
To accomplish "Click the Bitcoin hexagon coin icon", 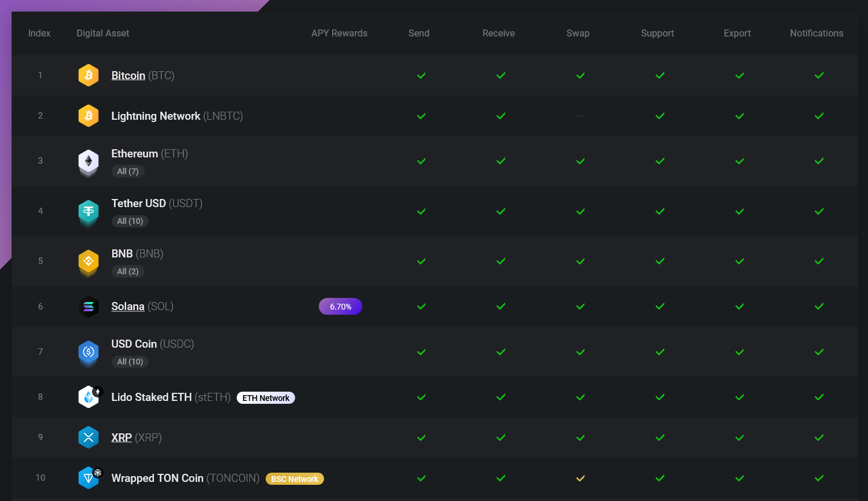I will tap(89, 75).
